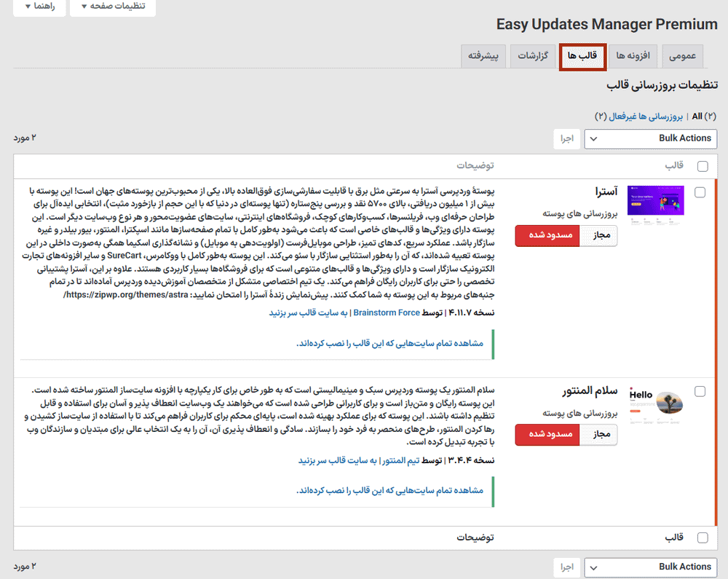Click the bottom ۲ مورد item count
The image size is (728, 579).
[25, 567]
